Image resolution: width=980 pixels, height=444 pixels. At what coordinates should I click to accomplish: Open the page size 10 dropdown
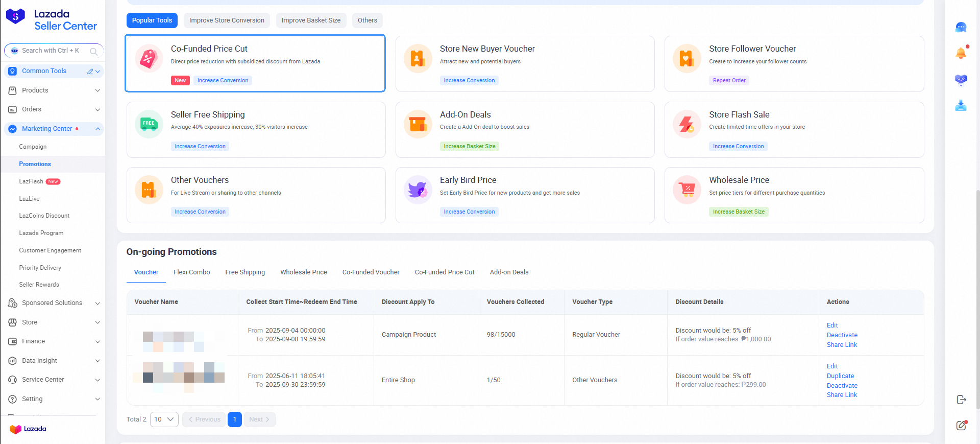[164, 419]
